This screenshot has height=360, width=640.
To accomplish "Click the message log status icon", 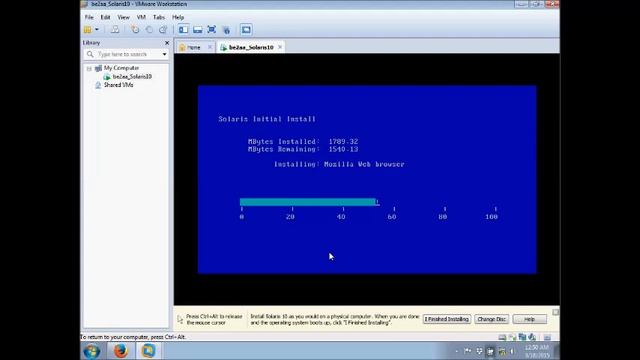I will click(x=547, y=337).
